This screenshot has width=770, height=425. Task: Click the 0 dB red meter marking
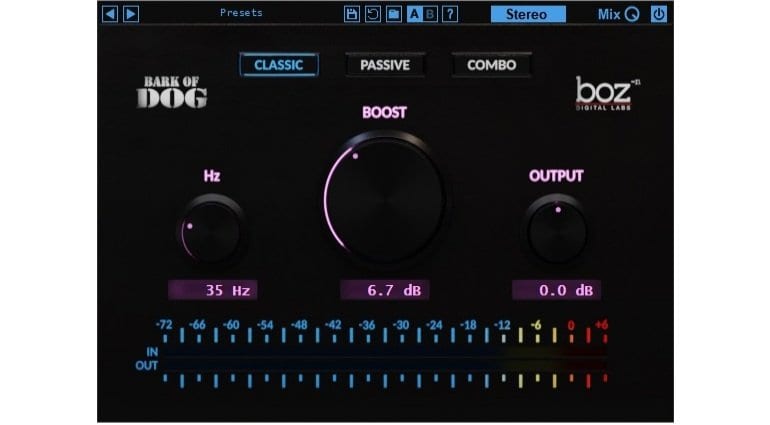tap(571, 325)
